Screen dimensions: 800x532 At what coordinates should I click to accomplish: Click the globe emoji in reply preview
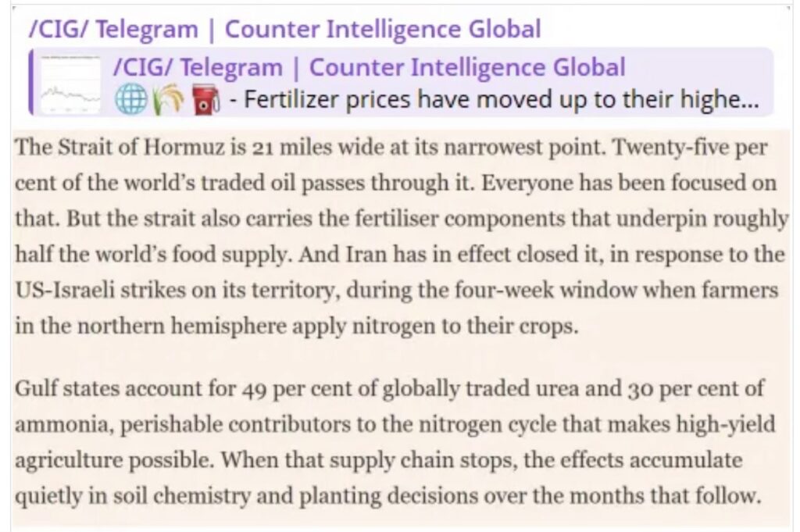pos(130,100)
